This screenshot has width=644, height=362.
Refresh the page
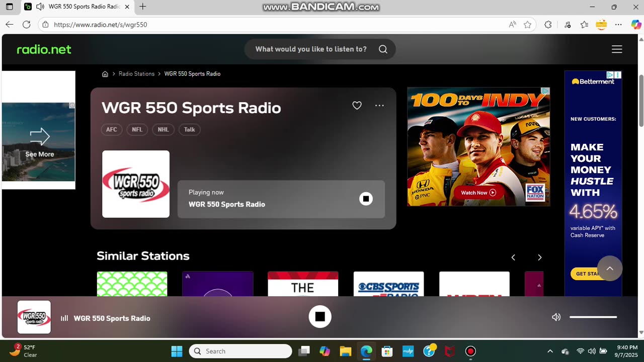pyautogui.click(x=27, y=24)
